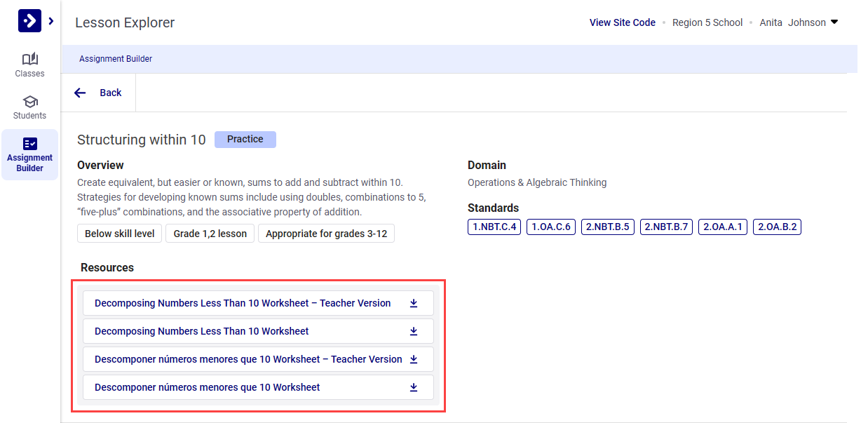This screenshot has width=868, height=423.
Task: Download the Descomponer números menores que 10 Worksheet
Action: click(414, 387)
